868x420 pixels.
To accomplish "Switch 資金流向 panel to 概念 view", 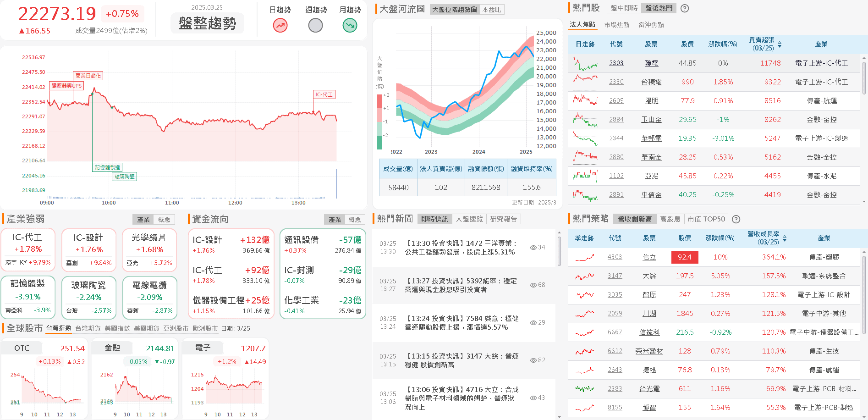I will pyautogui.click(x=354, y=220).
